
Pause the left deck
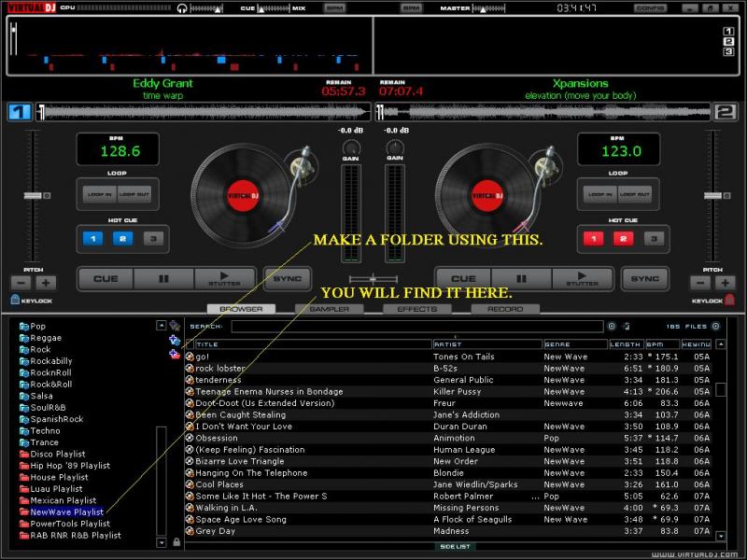(163, 278)
